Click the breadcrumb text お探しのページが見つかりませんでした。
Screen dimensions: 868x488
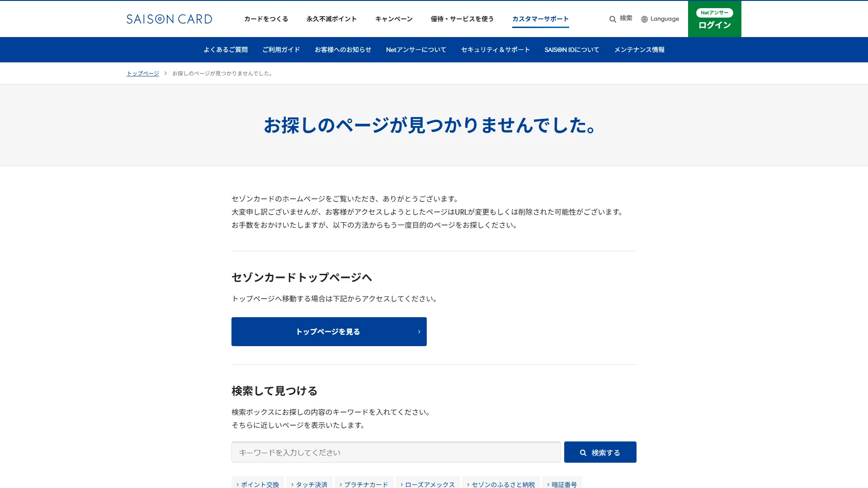pos(223,73)
